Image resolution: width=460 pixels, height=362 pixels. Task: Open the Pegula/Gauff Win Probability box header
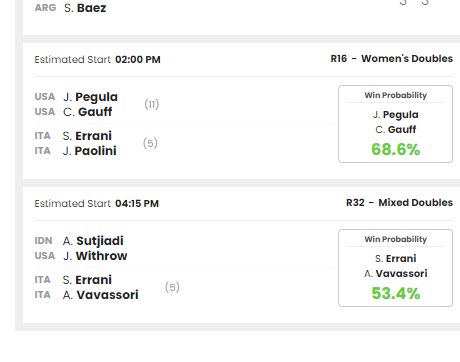point(395,95)
